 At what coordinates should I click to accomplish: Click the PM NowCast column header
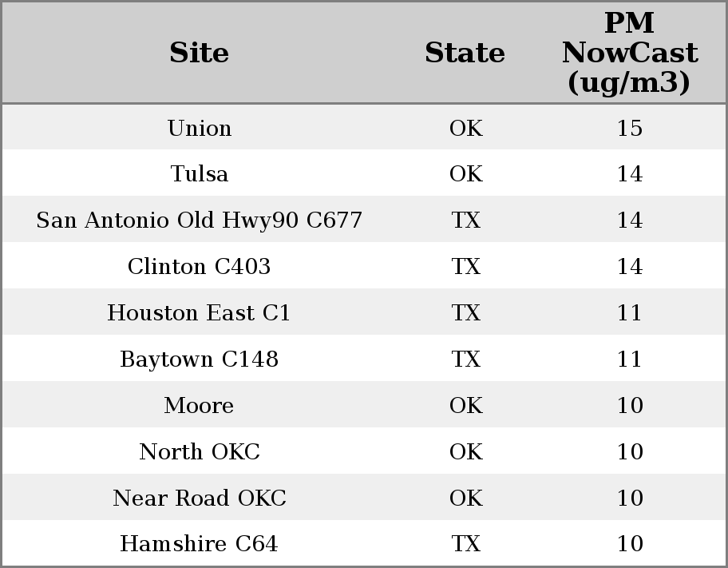(x=630, y=53)
